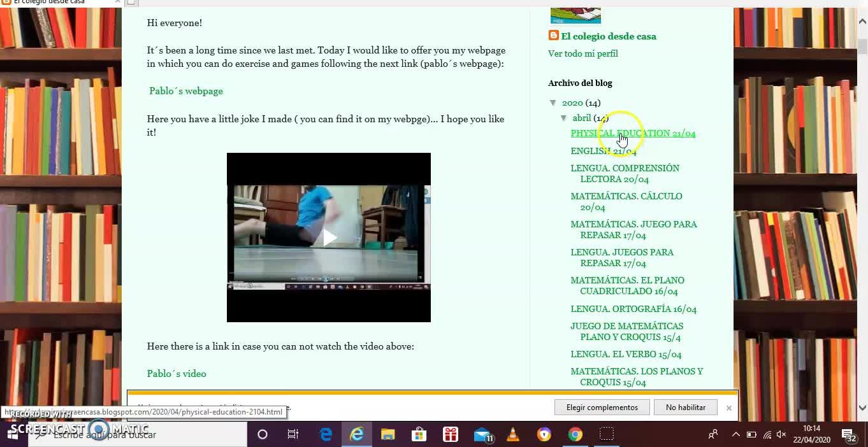Open the Pablo´s video link
The image size is (868, 447).
177,374
